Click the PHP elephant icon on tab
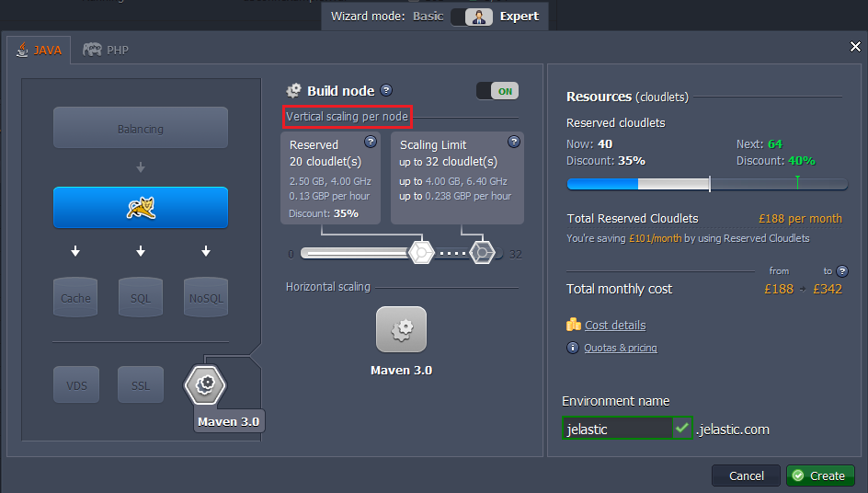Viewport: 868px width, 493px height. (x=92, y=50)
